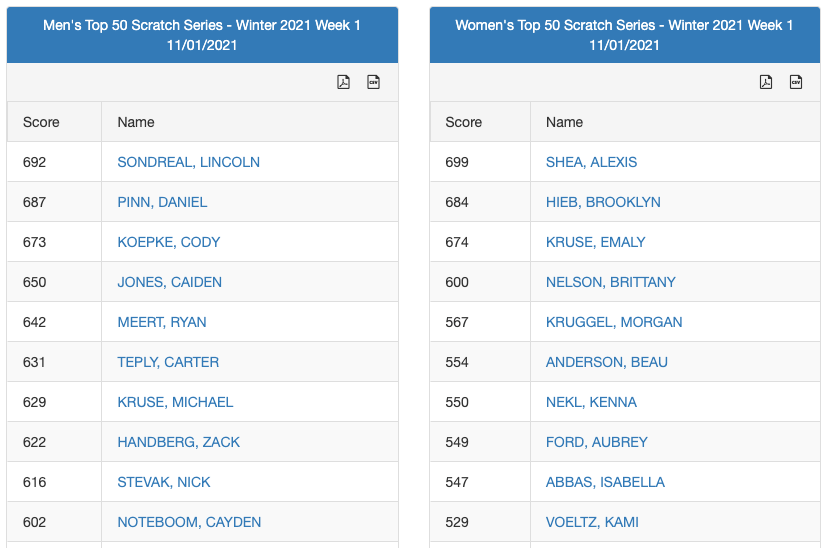Open PINN, DANIEL's profile link
The image size is (830, 548).
pos(162,202)
